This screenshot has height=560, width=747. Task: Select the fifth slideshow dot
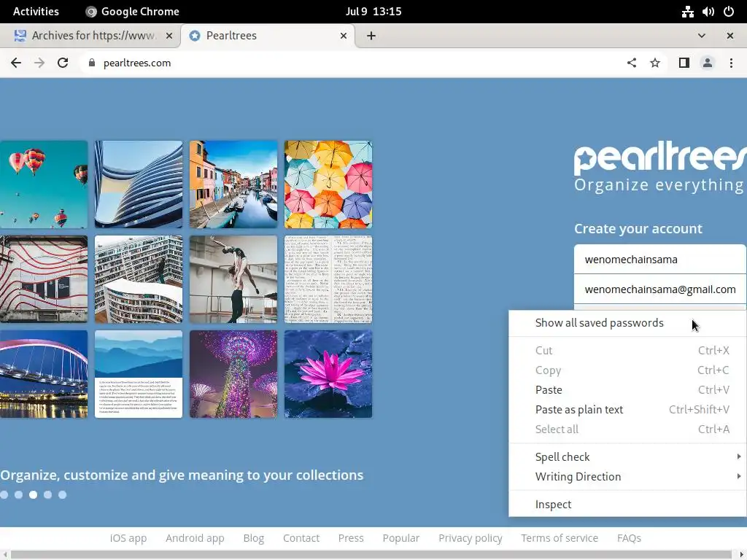pos(63,495)
